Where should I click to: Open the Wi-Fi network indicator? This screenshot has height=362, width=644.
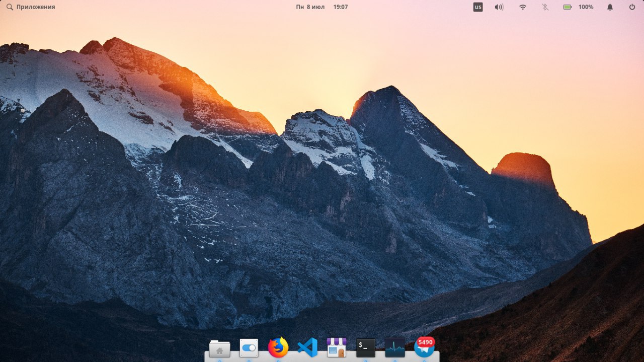523,7
